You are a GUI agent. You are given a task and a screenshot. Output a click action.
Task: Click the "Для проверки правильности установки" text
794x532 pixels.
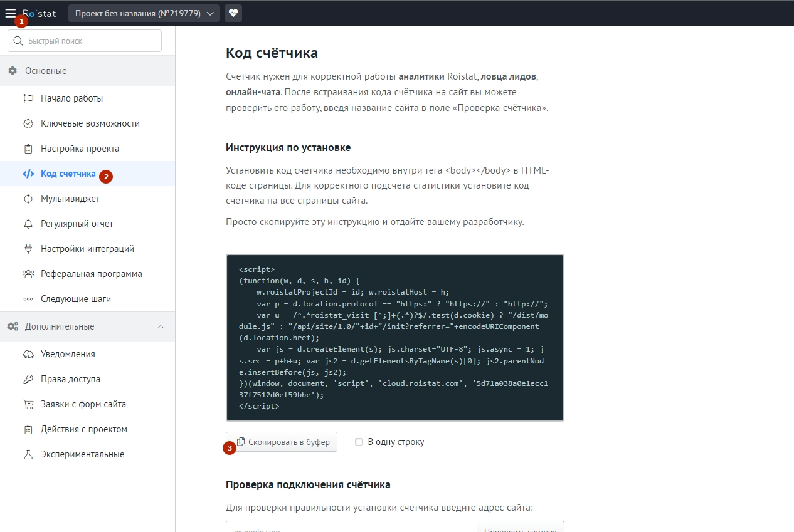pos(379,508)
